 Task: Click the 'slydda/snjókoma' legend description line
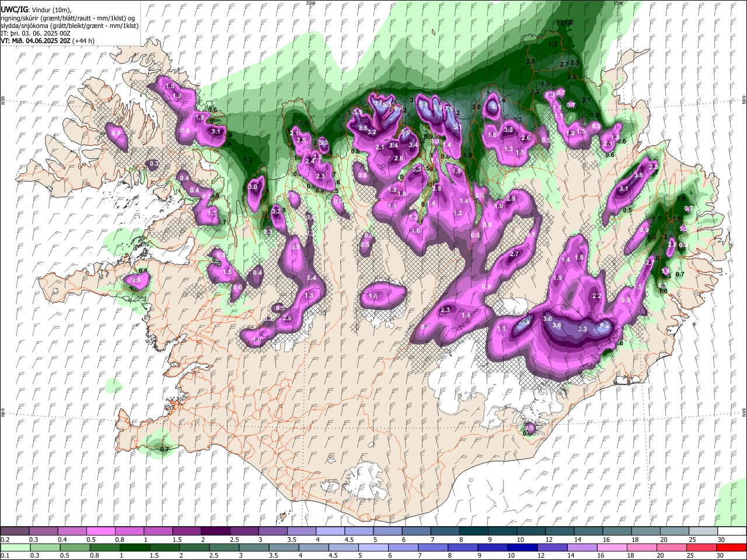[x=69, y=26]
